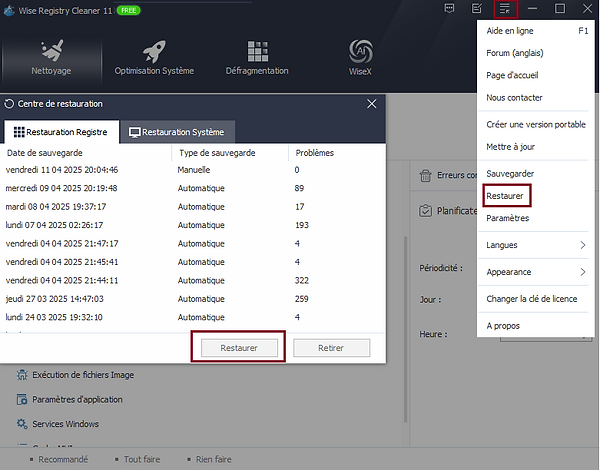Click the Planificateur clipboard icon

point(426,211)
